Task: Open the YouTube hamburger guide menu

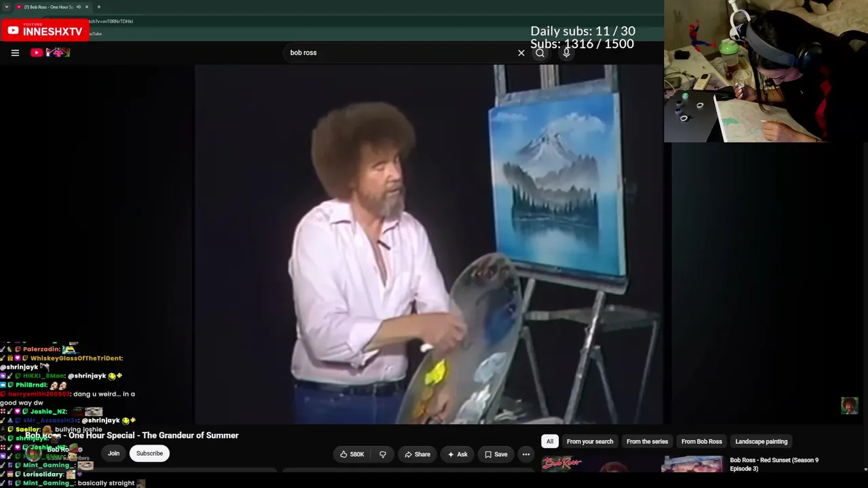Action: (15, 52)
